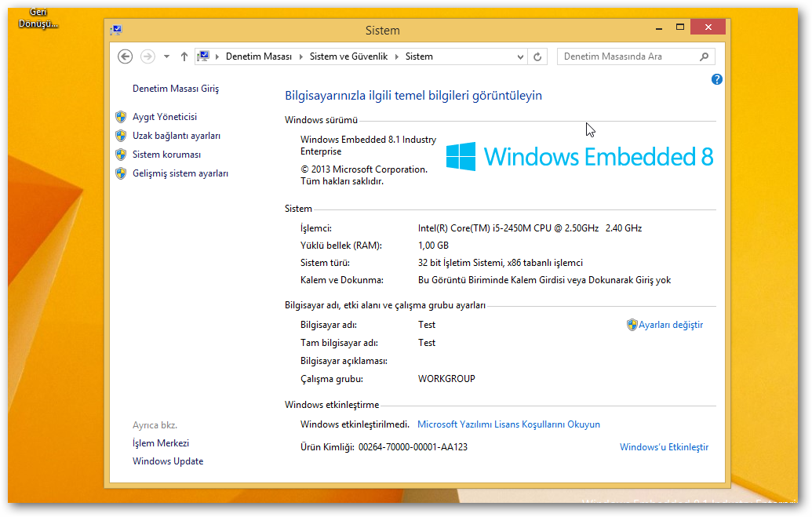Open Windows Update link
Image resolution: width=812 pixels, height=517 pixels.
pyautogui.click(x=168, y=461)
